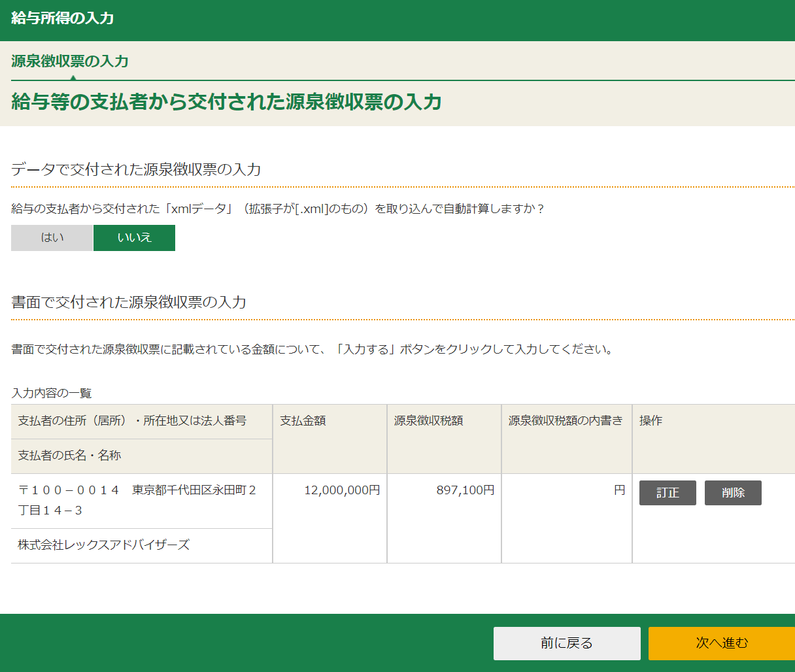Select the いいえ toggle option

tap(134, 238)
